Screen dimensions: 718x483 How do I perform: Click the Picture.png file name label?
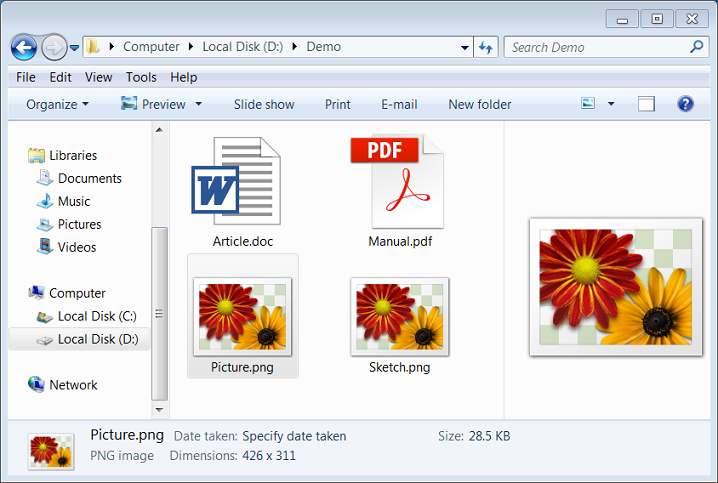pos(242,367)
